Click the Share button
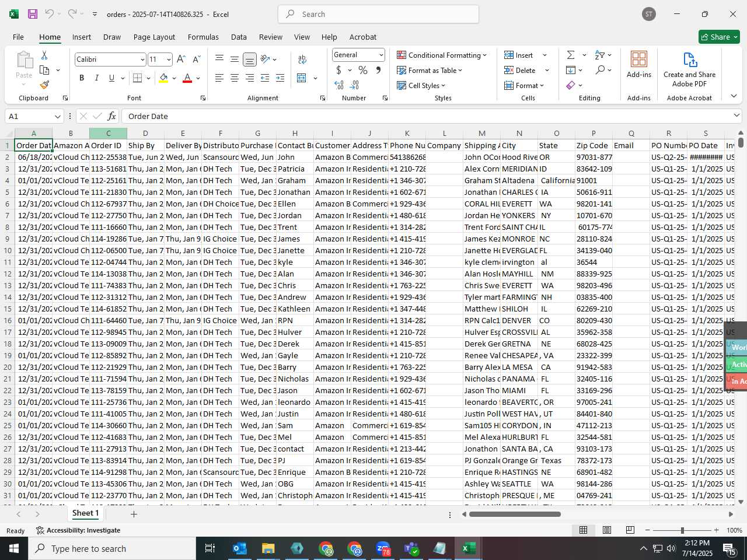Screen dimensions: 747x560 click(x=719, y=37)
